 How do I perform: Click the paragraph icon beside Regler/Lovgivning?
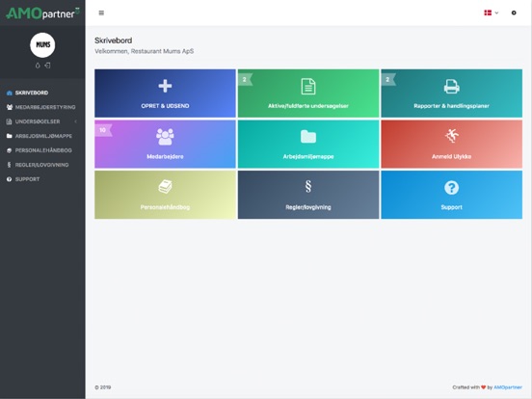point(10,165)
